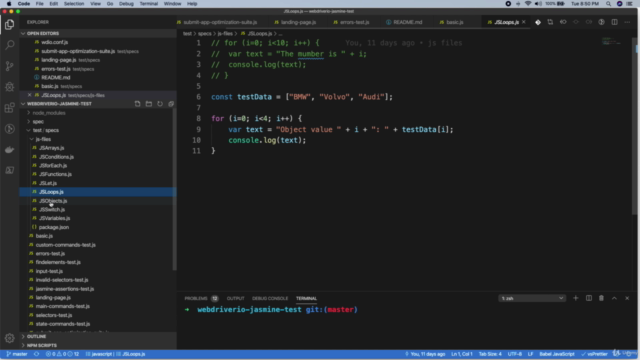Click the editor minimap preview
This screenshot has width=640, height=360.
pyautogui.click(x=611, y=41)
